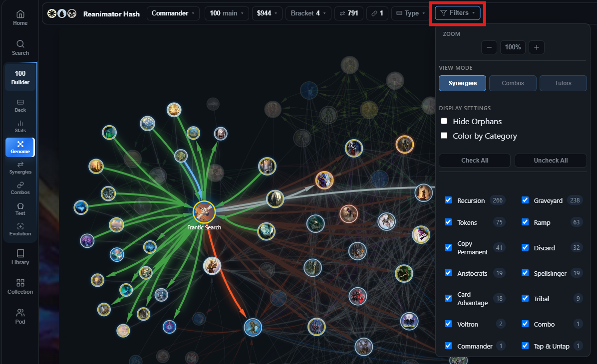Uncheck the Aristocrats filter
The height and width of the screenshot is (364, 597).
(449, 273)
